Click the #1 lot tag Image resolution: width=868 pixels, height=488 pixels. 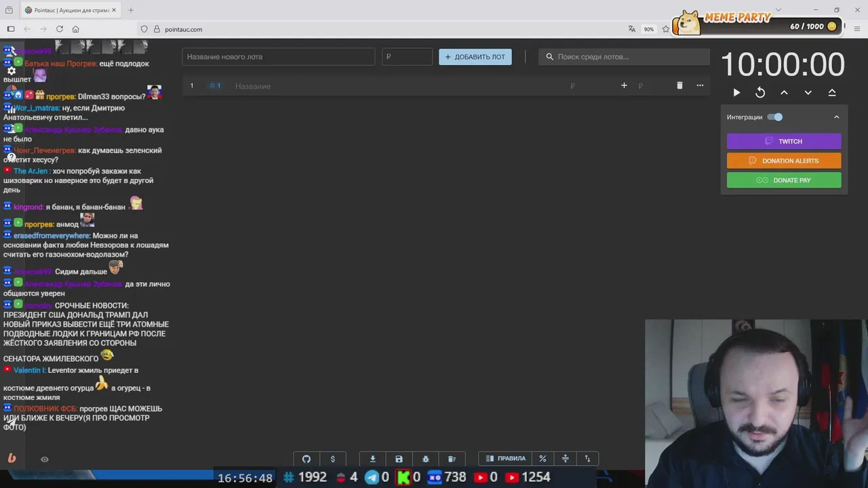click(x=215, y=86)
